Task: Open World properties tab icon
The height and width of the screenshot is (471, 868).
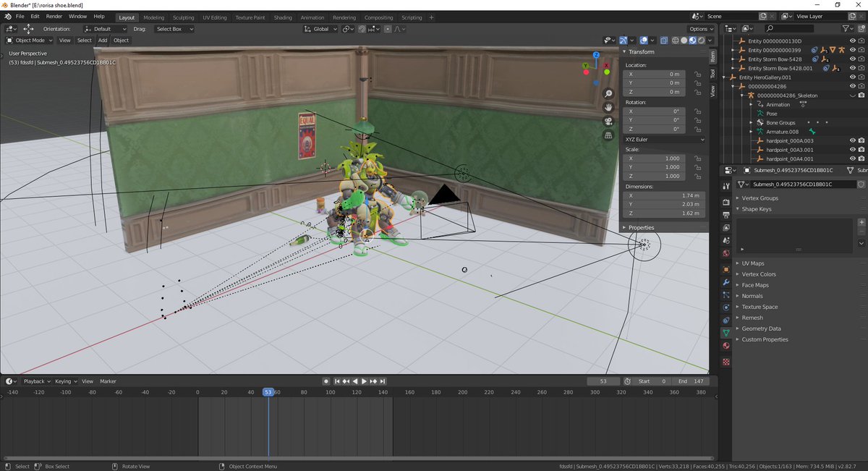Action: 726,254
